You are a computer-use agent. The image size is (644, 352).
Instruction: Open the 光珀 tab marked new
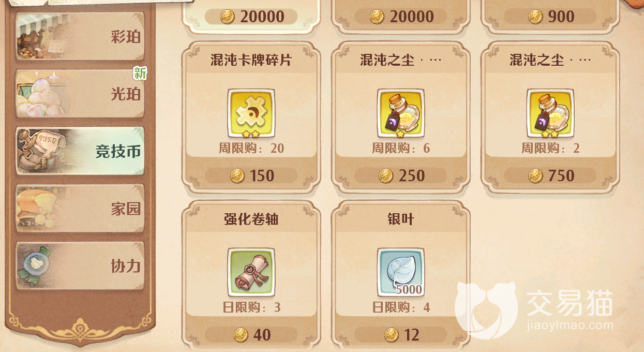[x=80, y=94]
